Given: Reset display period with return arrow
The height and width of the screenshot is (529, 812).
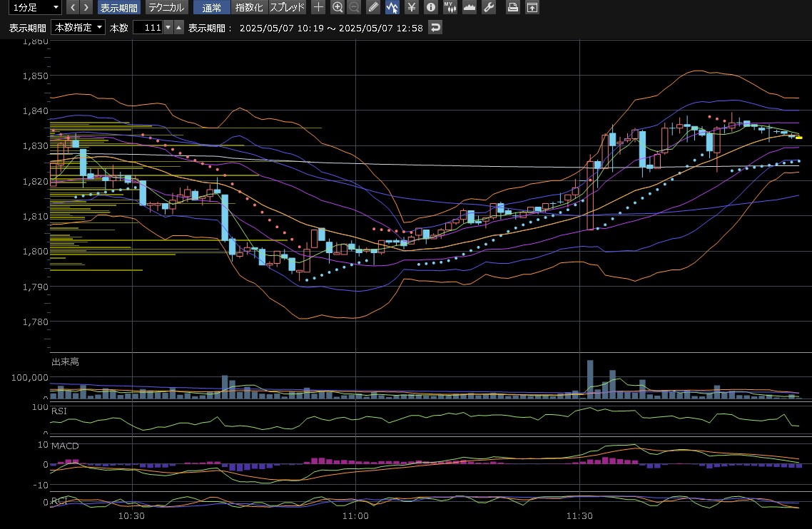Looking at the screenshot, I should click(435, 27).
